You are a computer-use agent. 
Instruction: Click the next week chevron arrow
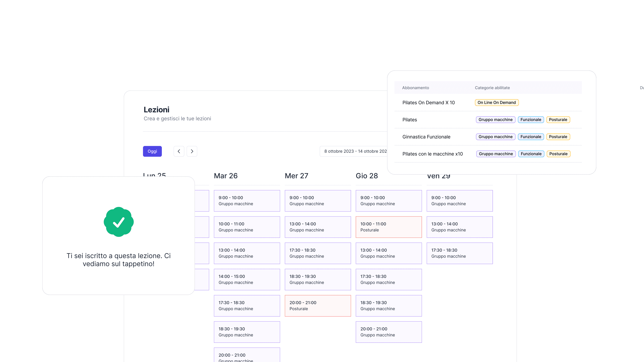point(192,151)
